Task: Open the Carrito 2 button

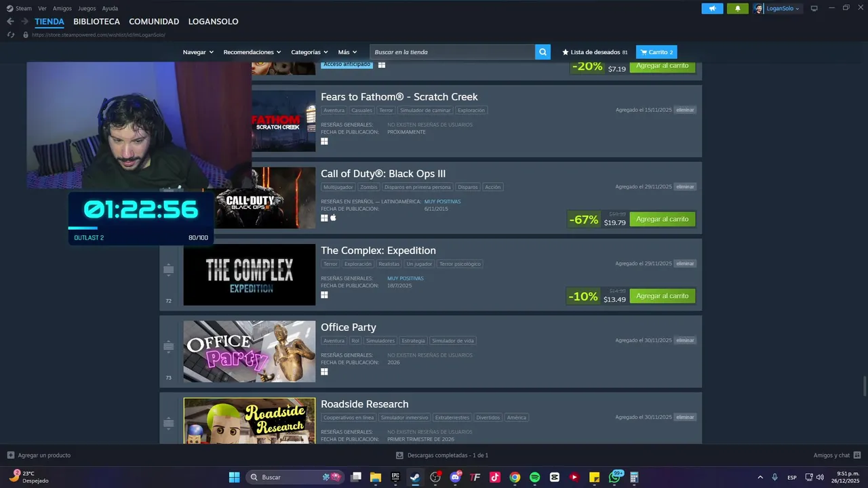Action: point(656,52)
